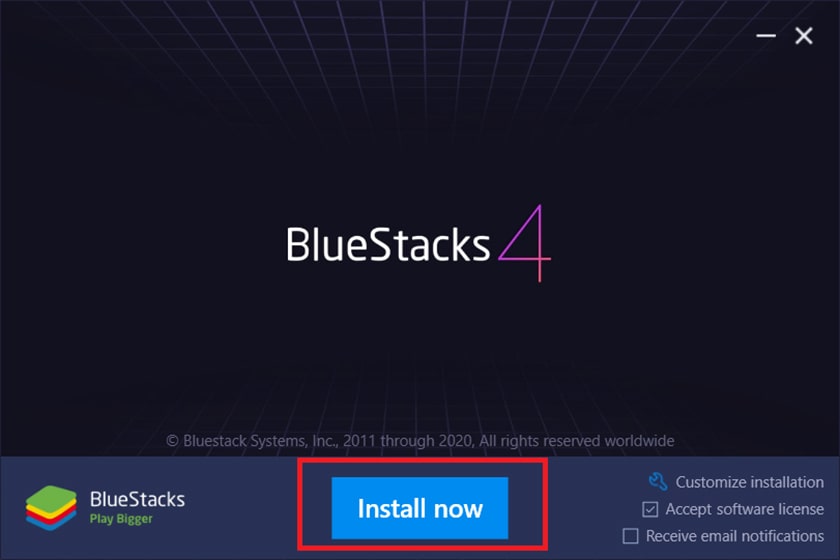Click the "All rights reserved worldwide" text

coord(577,441)
